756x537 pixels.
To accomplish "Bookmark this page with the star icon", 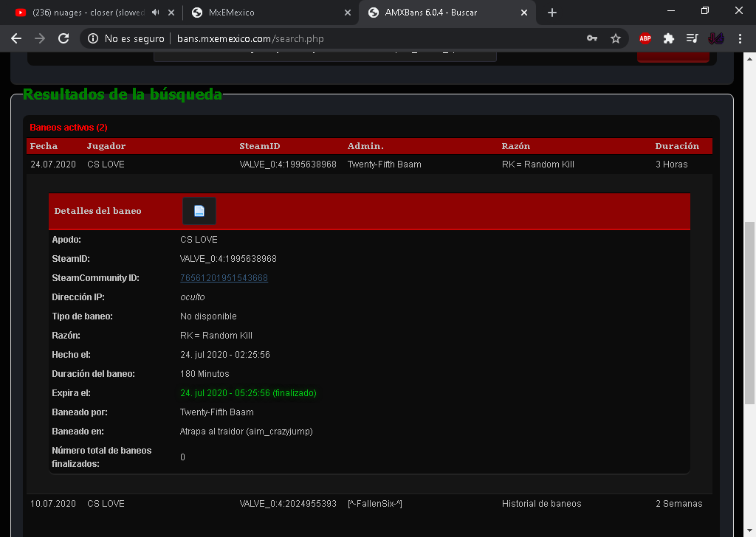I will click(616, 38).
